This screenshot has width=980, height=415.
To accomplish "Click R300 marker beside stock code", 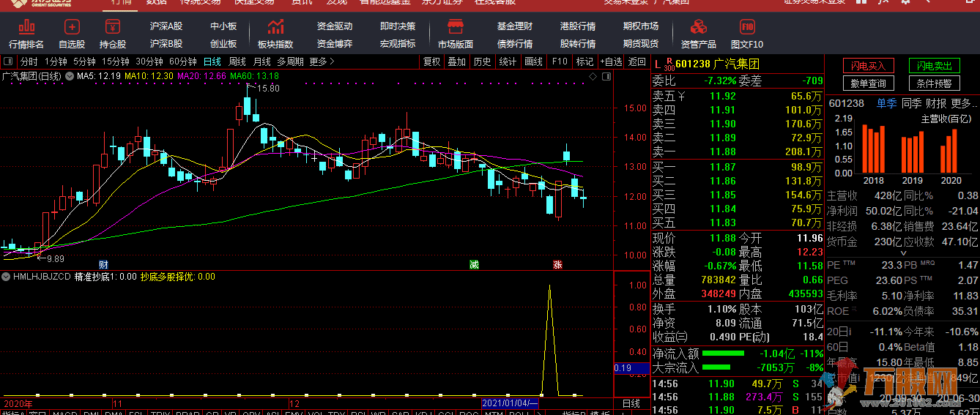I will [669, 64].
